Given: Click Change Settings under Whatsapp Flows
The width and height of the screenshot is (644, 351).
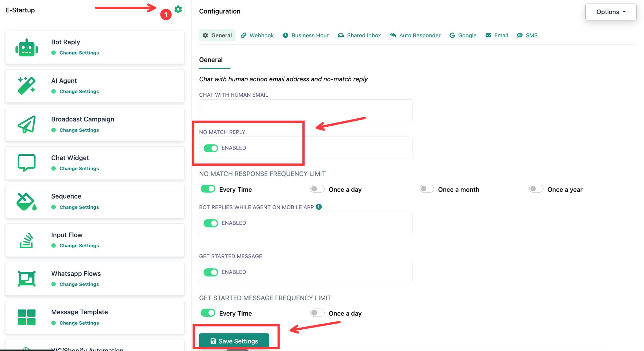Looking at the screenshot, I should 79,284.
